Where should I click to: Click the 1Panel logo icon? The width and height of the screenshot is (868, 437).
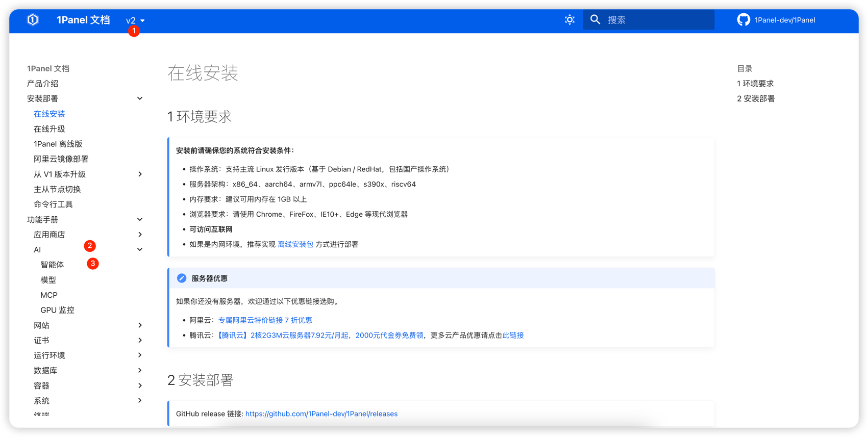pyautogui.click(x=33, y=20)
